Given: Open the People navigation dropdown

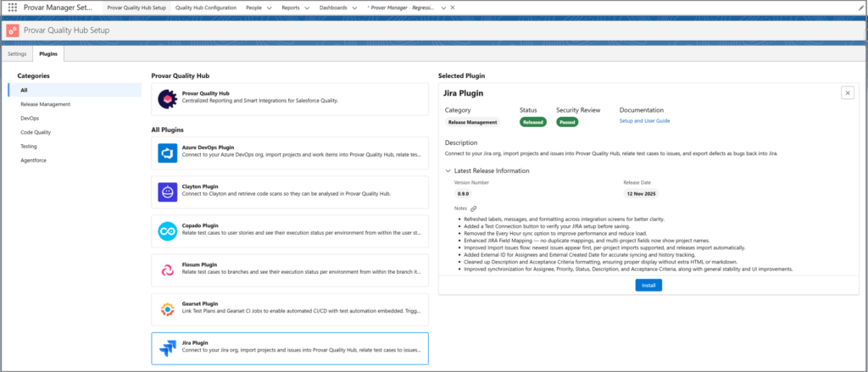Looking at the screenshot, I should pos(270,7).
